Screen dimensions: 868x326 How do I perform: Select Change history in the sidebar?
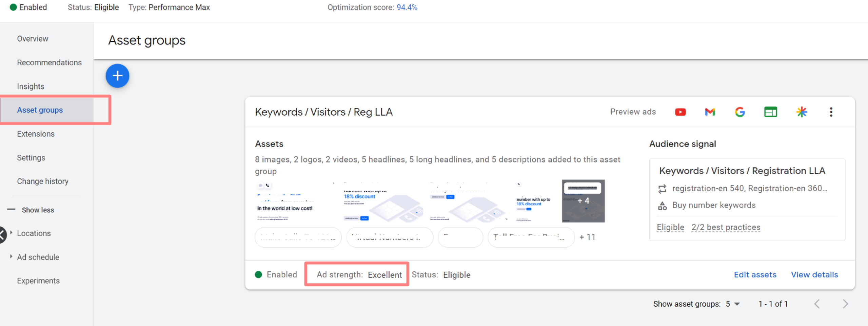[x=43, y=181]
